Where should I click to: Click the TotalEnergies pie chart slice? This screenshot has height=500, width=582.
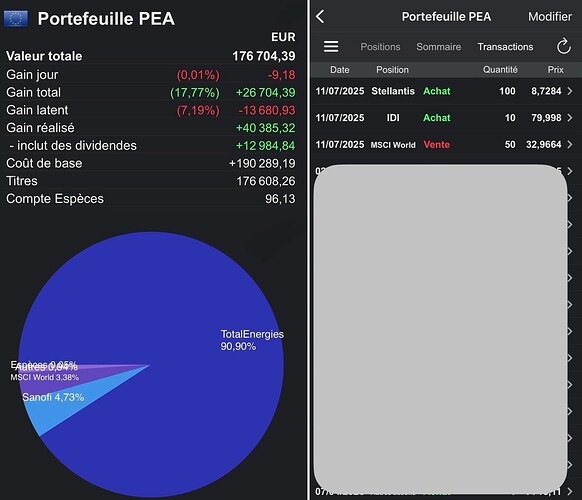pyautogui.click(x=167, y=297)
